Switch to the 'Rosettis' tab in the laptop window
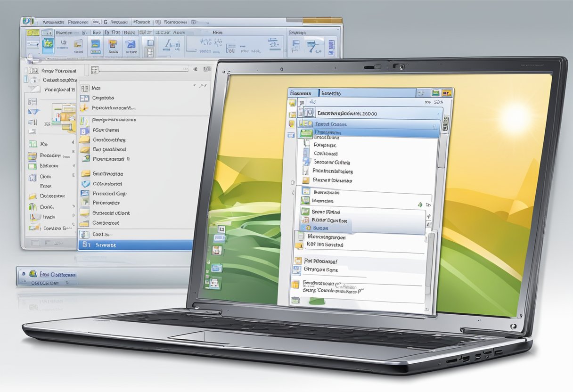This screenshot has height=392, width=573. pos(331,93)
